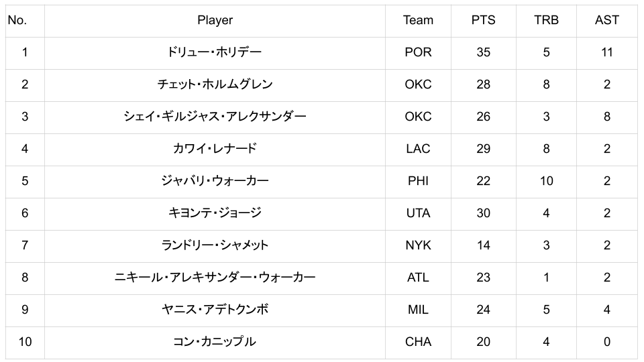
Task: Select ニキール・アレキサンダー・ウォーカー cell
Action: coord(215,278)
